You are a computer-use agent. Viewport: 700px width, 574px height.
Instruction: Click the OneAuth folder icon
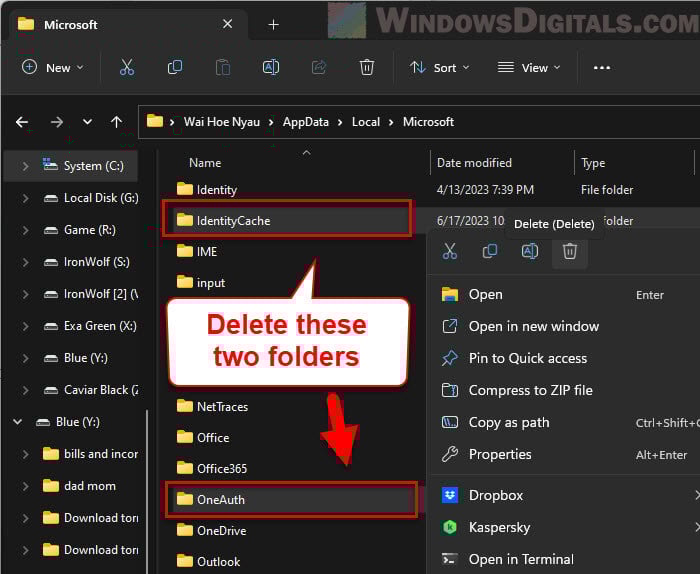(184, 499)
